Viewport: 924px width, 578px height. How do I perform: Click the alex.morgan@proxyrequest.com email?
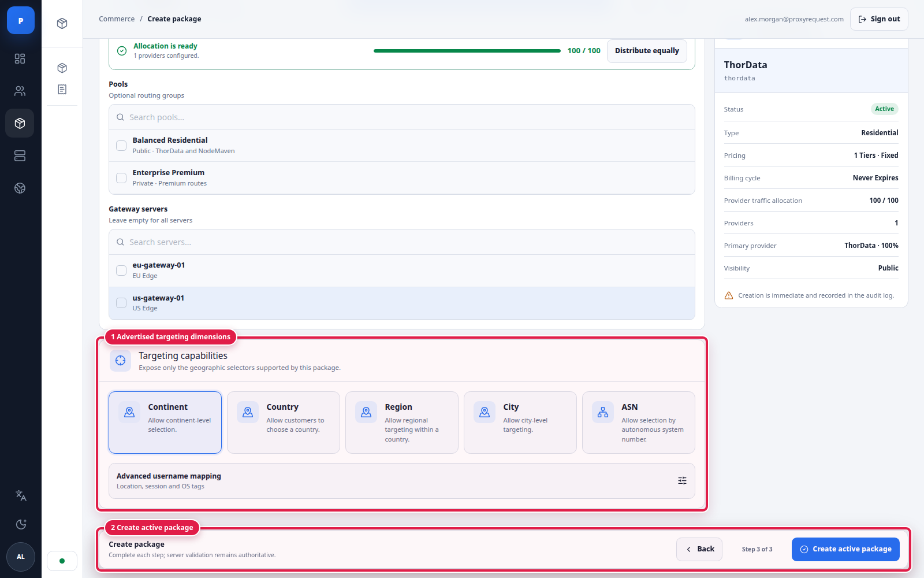[794, 19]
